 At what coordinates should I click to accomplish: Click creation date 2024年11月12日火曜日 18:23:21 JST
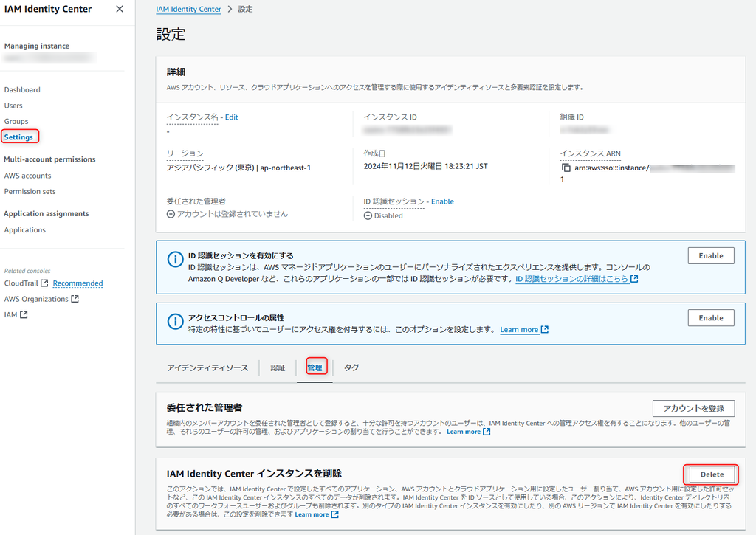[x=426, y=166]
